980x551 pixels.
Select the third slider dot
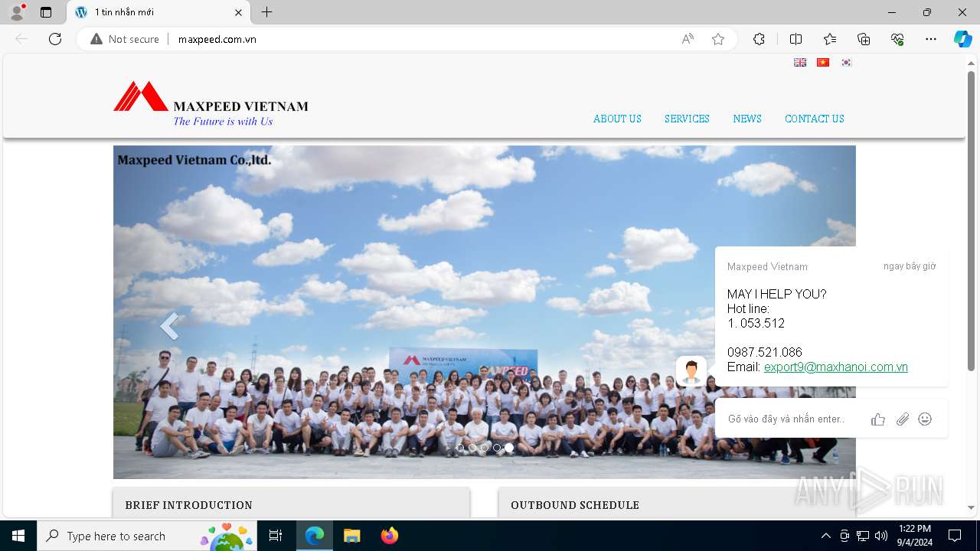coord(485,448)
